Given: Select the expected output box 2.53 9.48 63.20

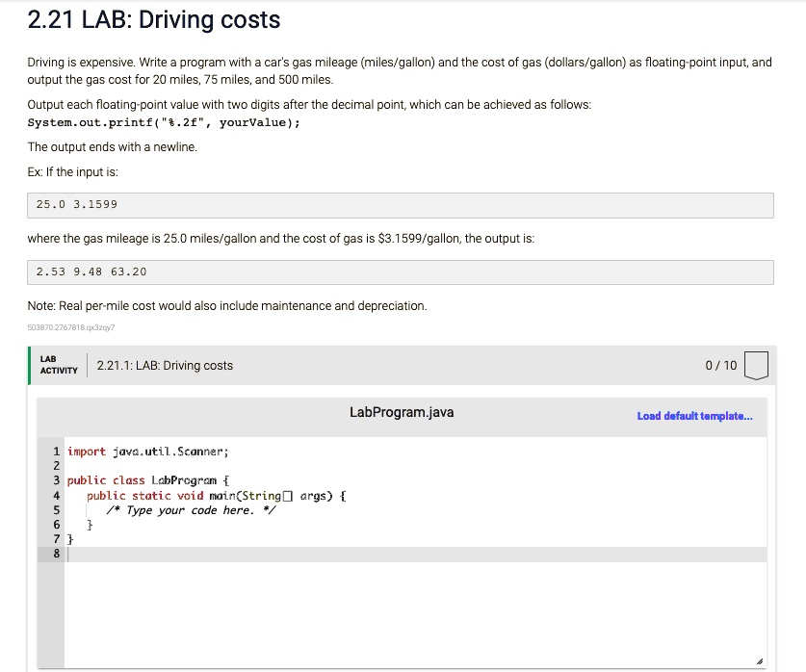Looking at the screenshot, I should tap(400, 271).
